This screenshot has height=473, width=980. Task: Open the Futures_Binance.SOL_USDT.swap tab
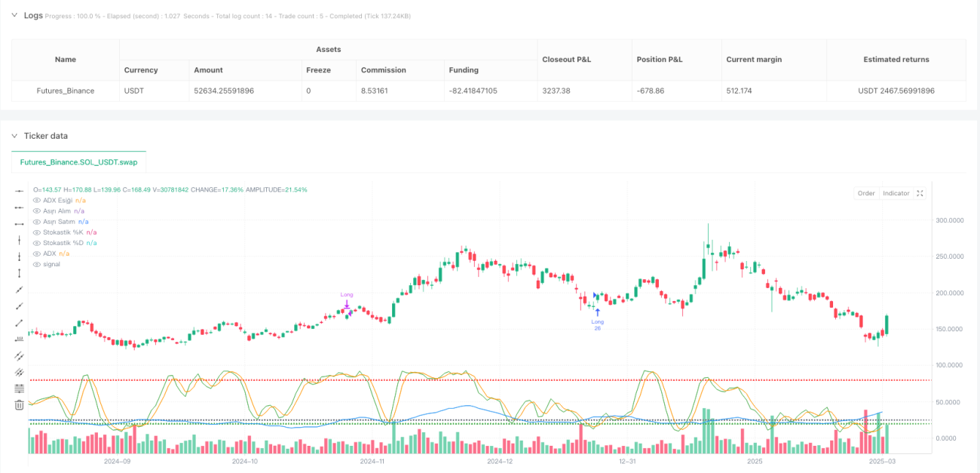(x=79, y=162)
